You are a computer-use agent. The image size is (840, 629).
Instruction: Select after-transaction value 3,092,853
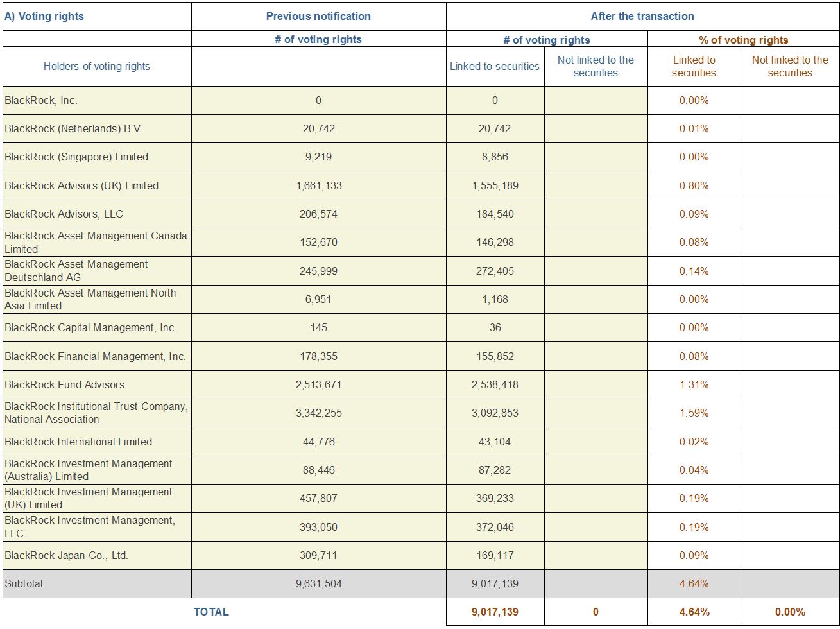pos(495,413)
